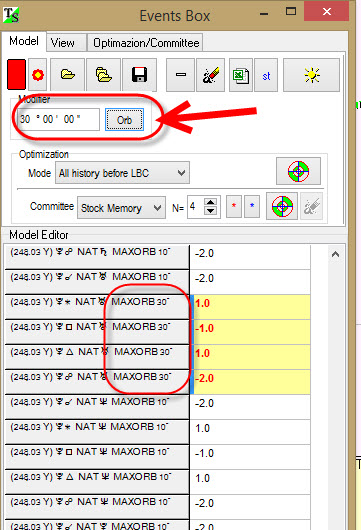Image resolution: width=361 pixels, height=530 pixels.
Task: Click the eraser clear icon in toolbar
Action: [210, 75]
